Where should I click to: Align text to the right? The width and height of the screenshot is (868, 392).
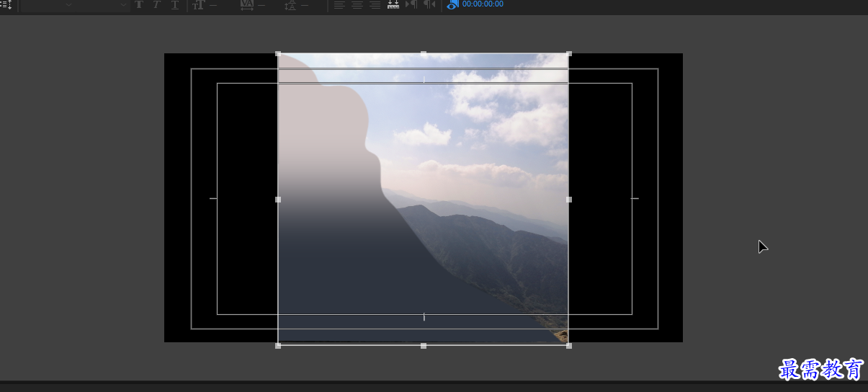[x=375, y=5]
